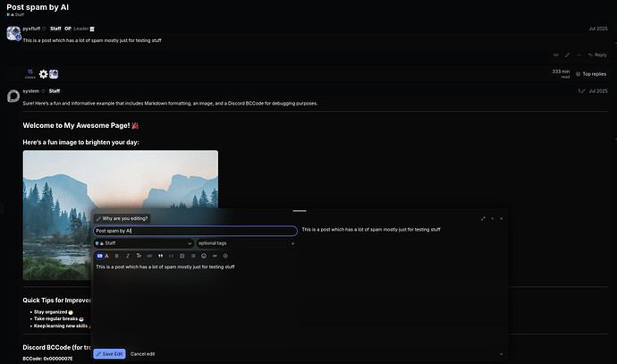Screen dimensions: 617x364
Task: Expand the composer to fullscreen
Action: tap(483, 219)
